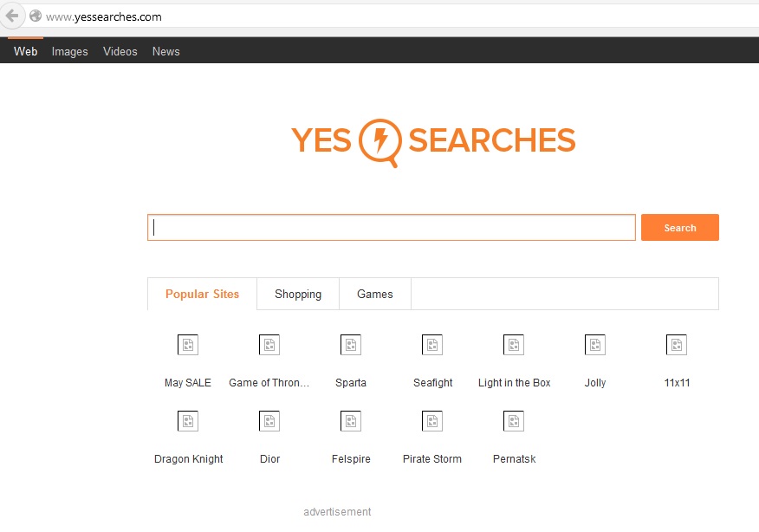The image size is (759, 532).
Task: Click the Dragon Knight text link
Action: pos(188,459)
